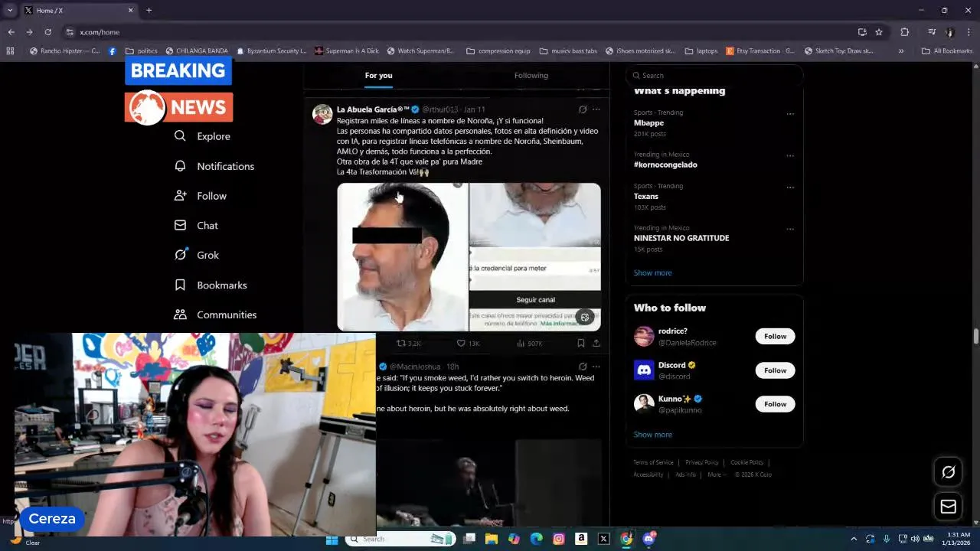Image resolution: width=980 pixels, height=551 pixels.
Task: Switch to the For you tab
Action: [x=378, y=75]
